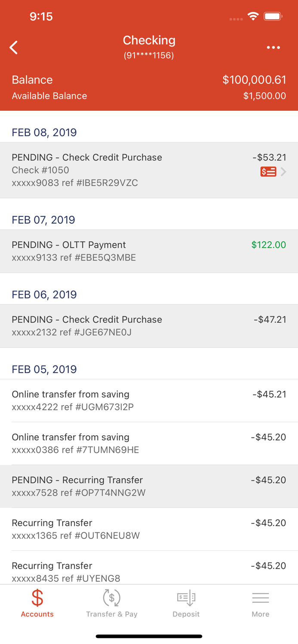The image size is (298, 644).
Task: Tap the back arrow icon
Action: click(x=14, y=48)
